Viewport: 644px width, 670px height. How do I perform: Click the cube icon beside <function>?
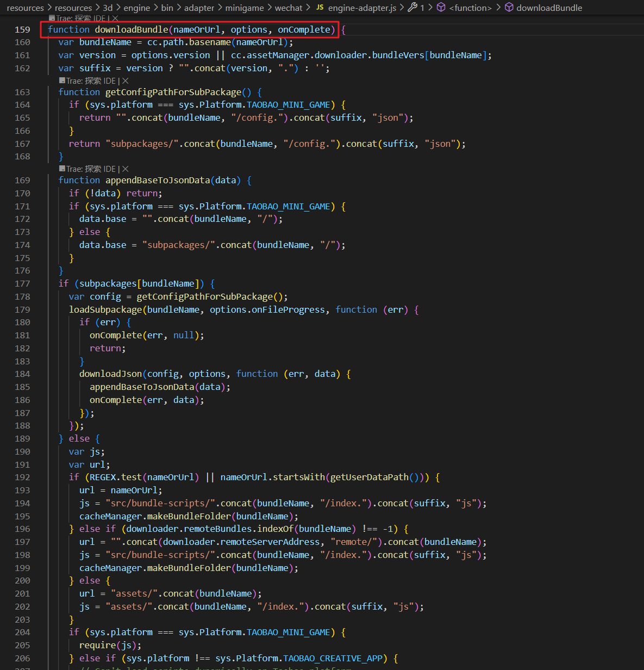pyautogui.click(x=441, y=8)
